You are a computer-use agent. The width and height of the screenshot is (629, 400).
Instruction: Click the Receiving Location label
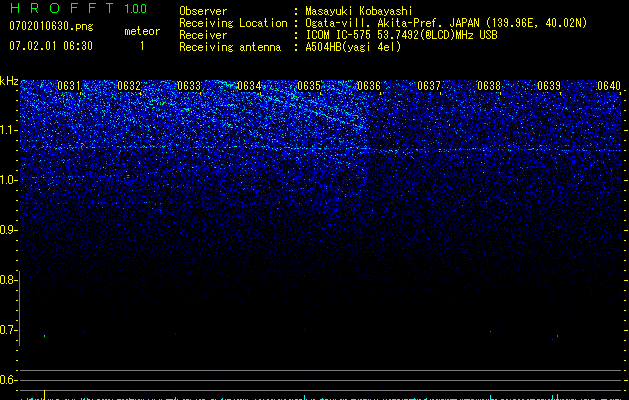coord(233,23)
